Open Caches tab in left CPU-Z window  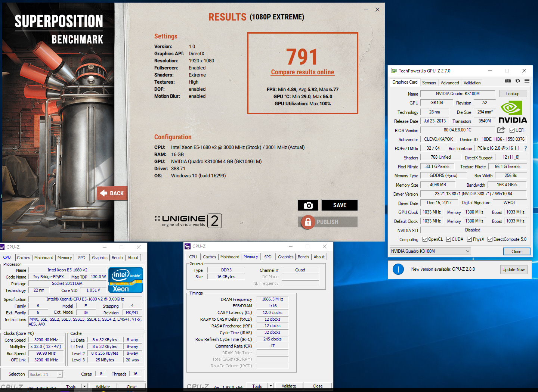24,258
